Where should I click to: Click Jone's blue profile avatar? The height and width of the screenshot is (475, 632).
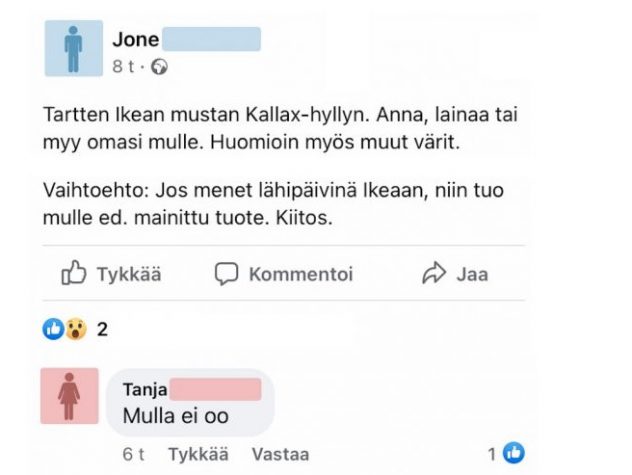pos(74,48)
